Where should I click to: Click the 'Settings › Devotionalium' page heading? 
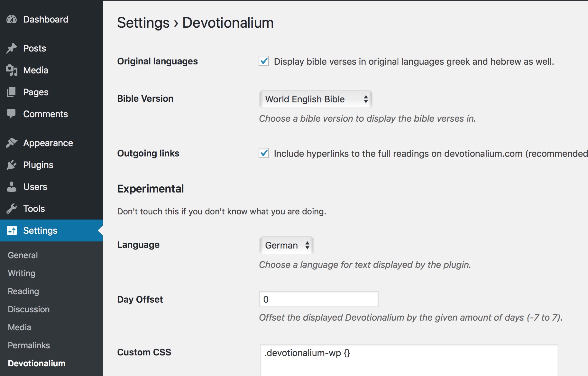point(195,23)
